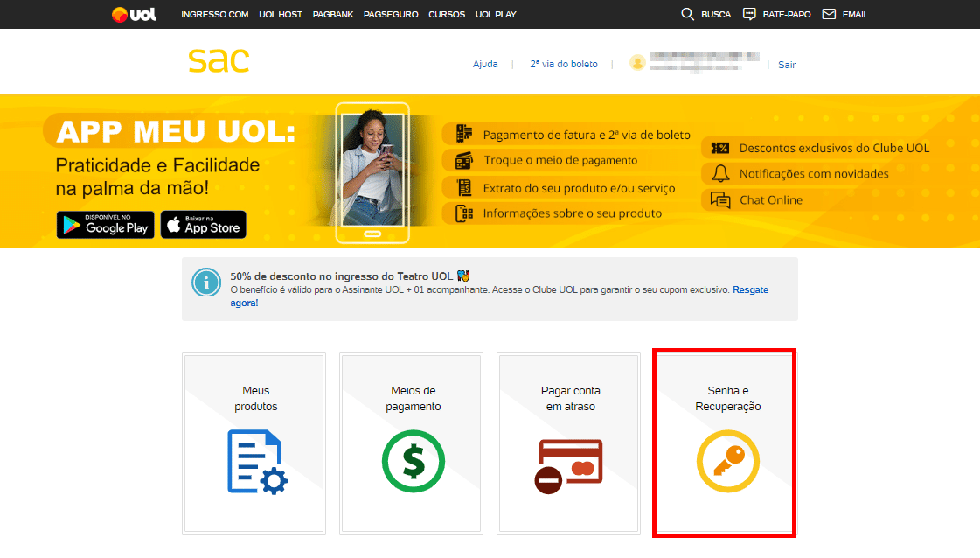This screenshot has height=558, width=980.
Task: Click the Resgate agora! link
Action: click(x=750, y=289)
